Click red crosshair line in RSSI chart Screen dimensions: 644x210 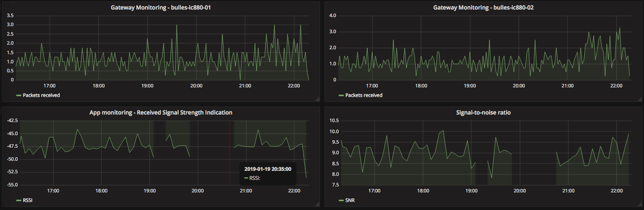(229, 153)
